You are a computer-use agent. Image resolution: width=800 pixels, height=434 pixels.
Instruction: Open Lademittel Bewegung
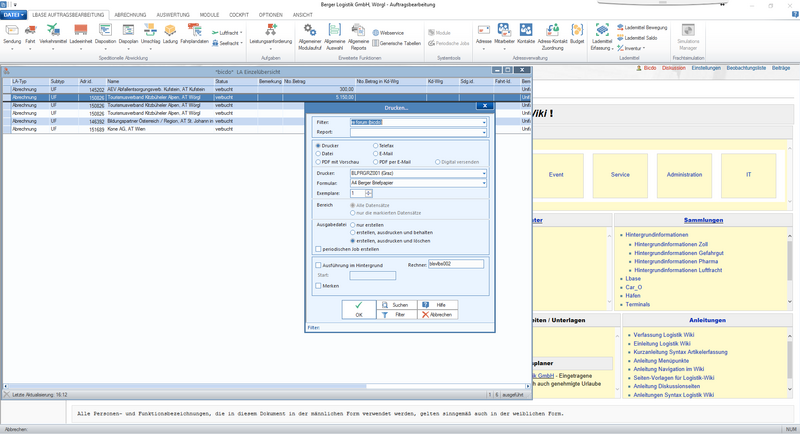[x=642, y=28]
